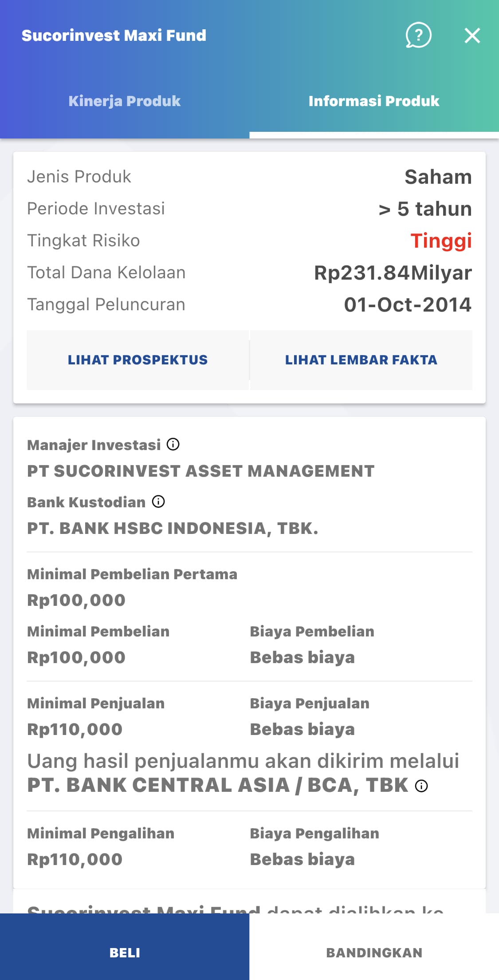This screenshot has height=980, width=499.
Task: Select the Informasi Produk tab
Action: [x=374, y=101]
